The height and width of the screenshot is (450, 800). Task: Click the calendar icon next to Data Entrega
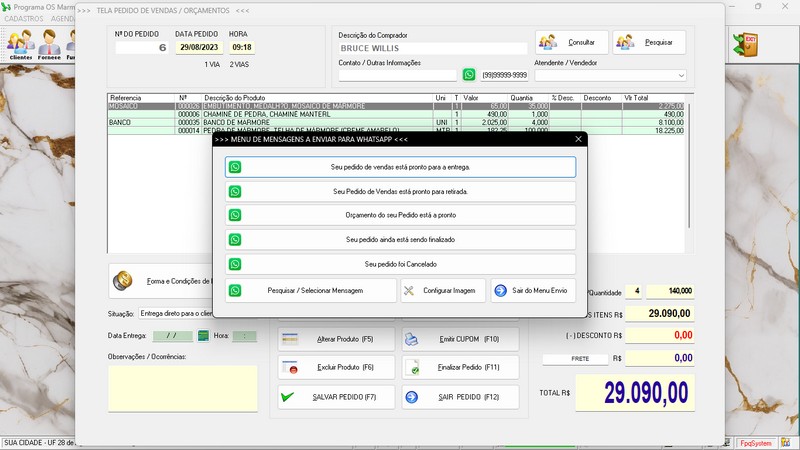[x=203, y=335]
